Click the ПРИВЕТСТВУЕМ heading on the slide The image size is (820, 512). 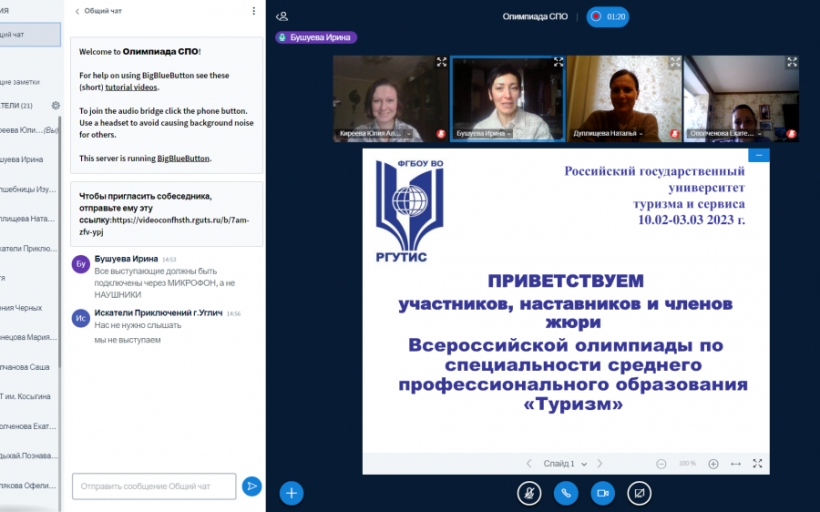566,281
